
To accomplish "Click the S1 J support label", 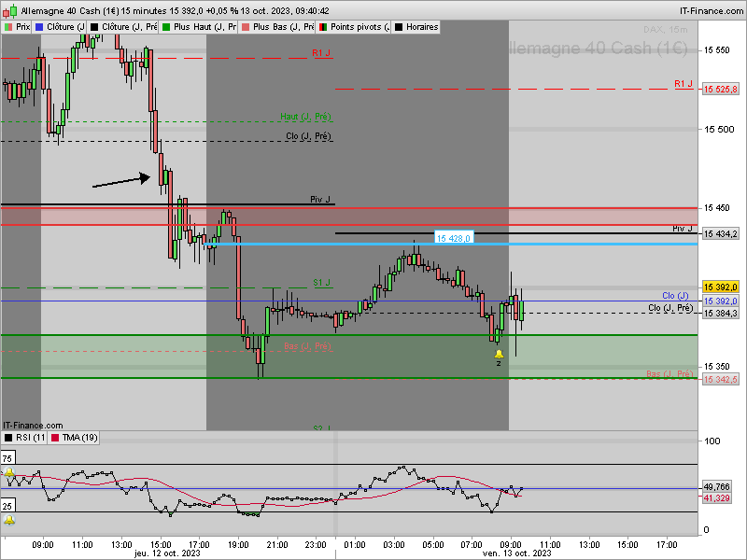I will pyautogui.click(x=321, y=283).
